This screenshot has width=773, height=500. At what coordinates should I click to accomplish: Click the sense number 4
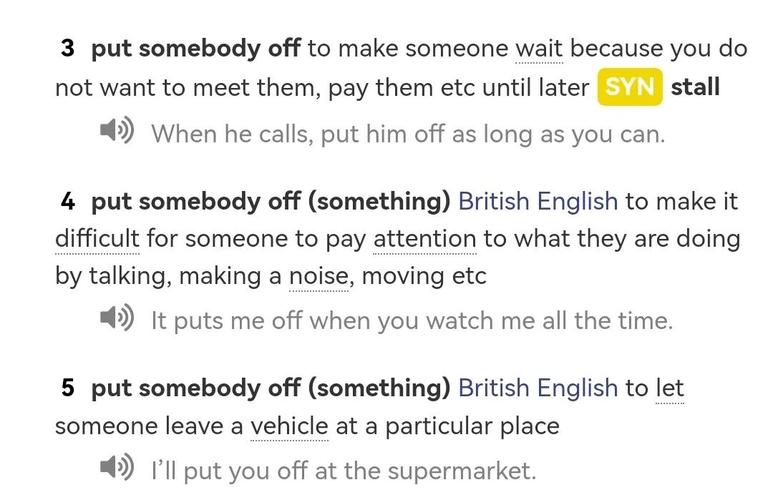[x=68, y=202]
